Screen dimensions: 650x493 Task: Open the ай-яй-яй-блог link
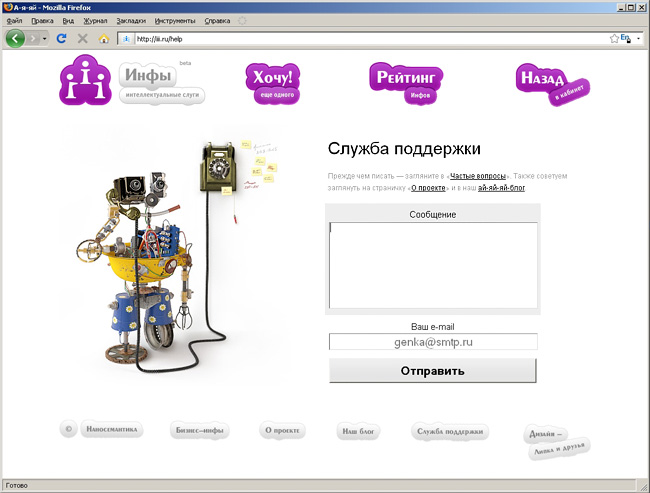click(501, 187)
